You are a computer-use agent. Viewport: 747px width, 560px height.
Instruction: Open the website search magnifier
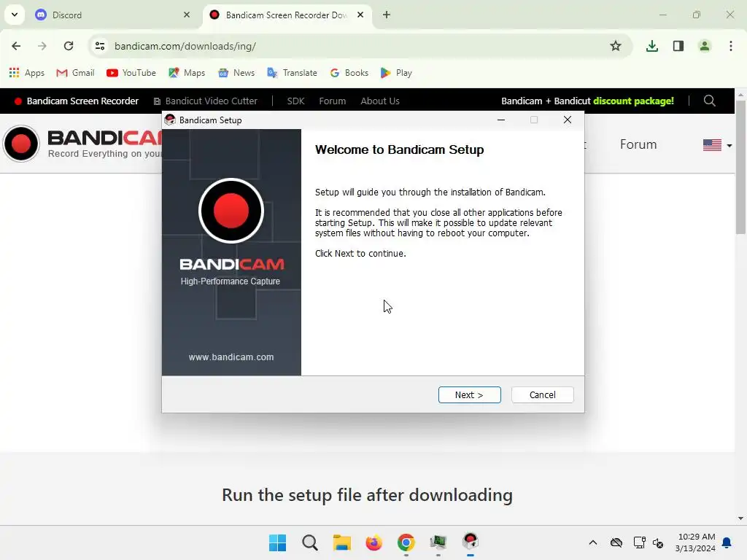[x=709, y=101]
